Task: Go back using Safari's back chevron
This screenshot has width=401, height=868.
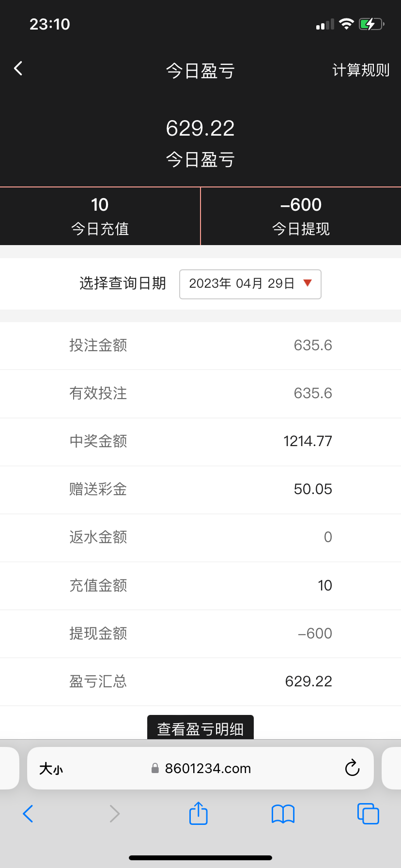Action: coord(28,814)
